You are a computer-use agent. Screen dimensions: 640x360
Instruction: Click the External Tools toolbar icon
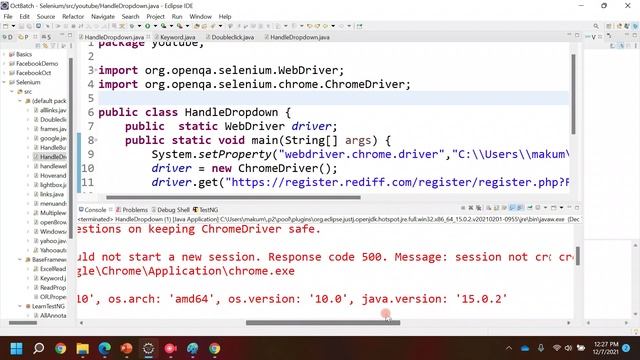[x=180, y=26]
